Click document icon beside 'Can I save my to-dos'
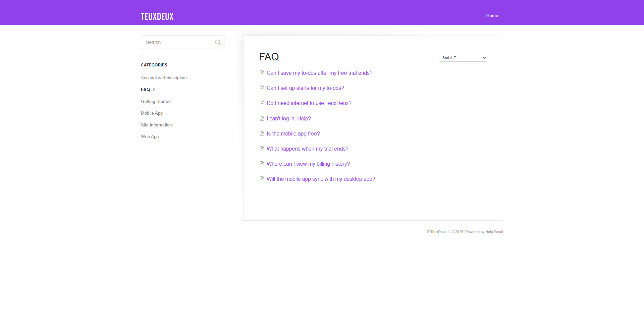Viewport: 644px width, 323px height. click(x=262, y=73)
